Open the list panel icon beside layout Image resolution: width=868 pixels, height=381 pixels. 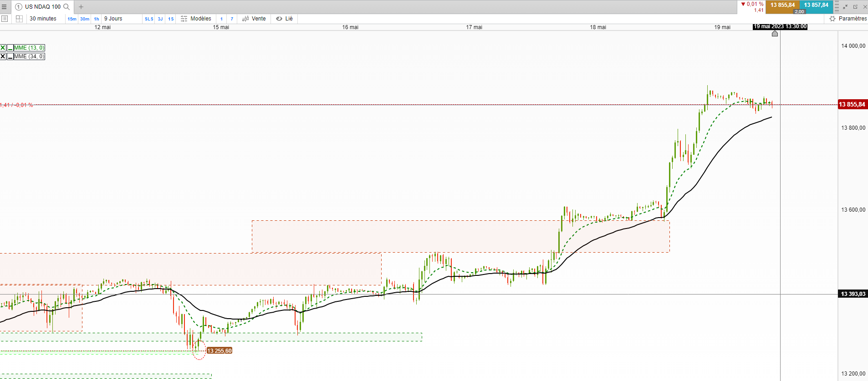5,19
